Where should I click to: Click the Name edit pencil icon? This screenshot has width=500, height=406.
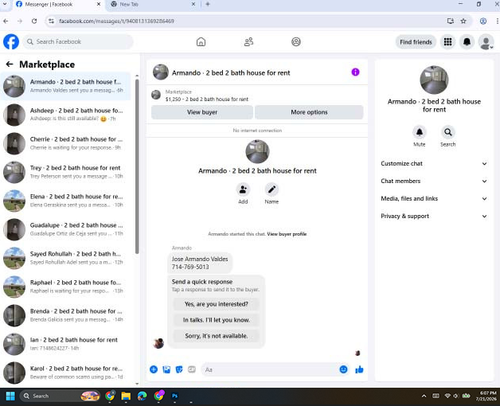coord(272,189)
